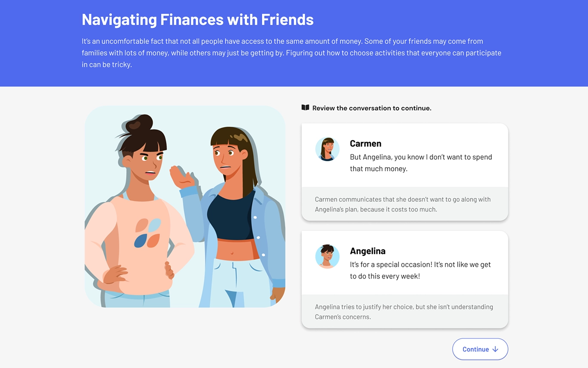Click the Navigating Finances with Friends title

198,19
